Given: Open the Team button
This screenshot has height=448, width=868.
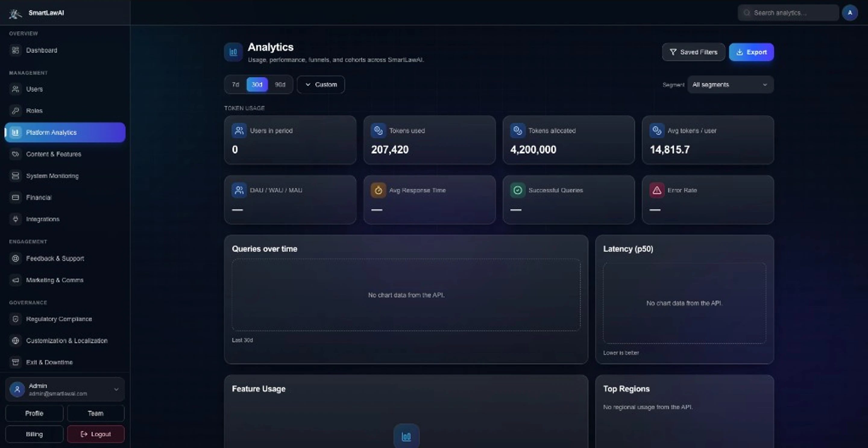Looking at the screenshot, I should [x=96, y=413].
